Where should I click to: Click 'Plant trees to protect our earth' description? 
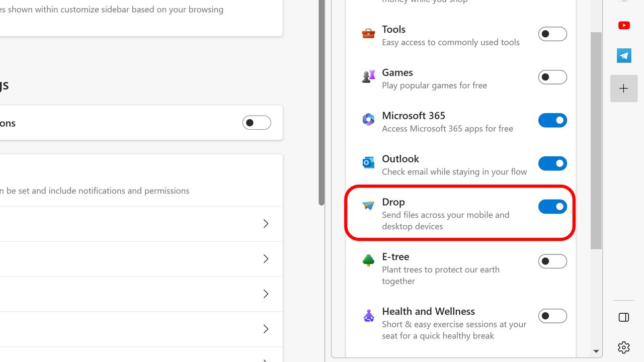(441, 275)
